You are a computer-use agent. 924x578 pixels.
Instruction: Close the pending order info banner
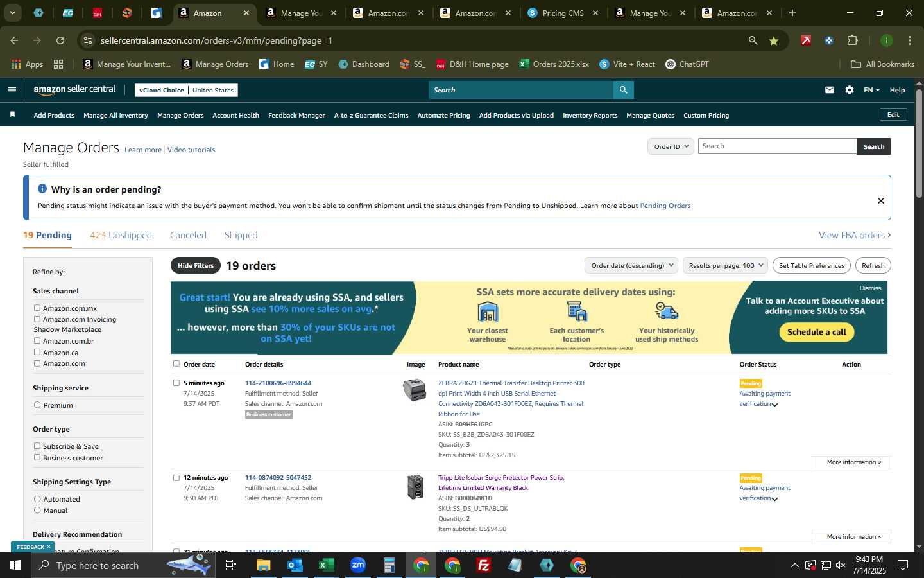pyautogui.click(x=881, y=200)
